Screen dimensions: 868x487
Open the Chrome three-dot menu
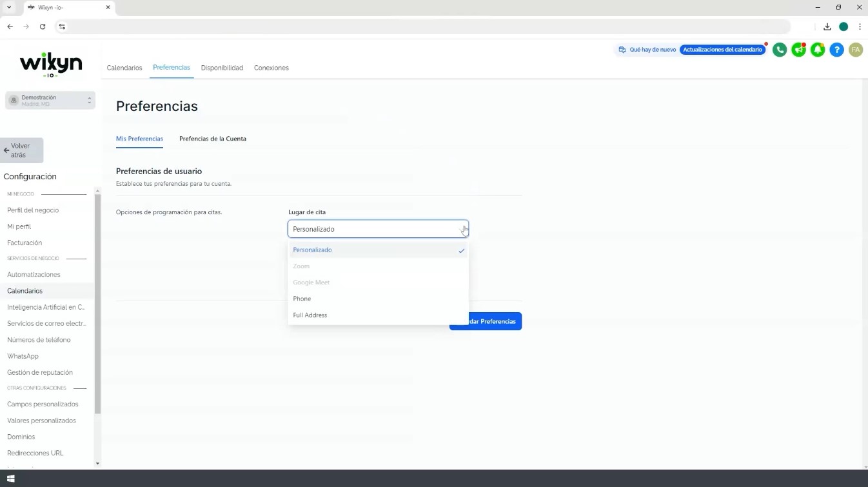(x=860, y=26)
